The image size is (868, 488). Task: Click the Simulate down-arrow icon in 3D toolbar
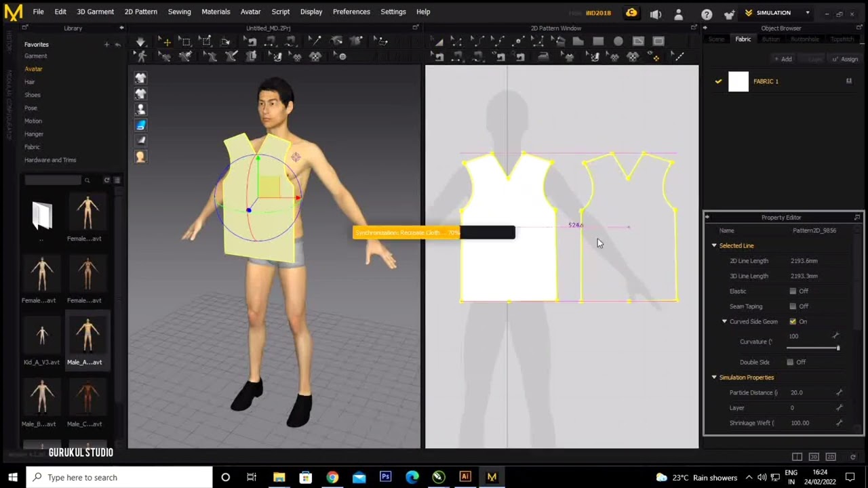[140, 42]
